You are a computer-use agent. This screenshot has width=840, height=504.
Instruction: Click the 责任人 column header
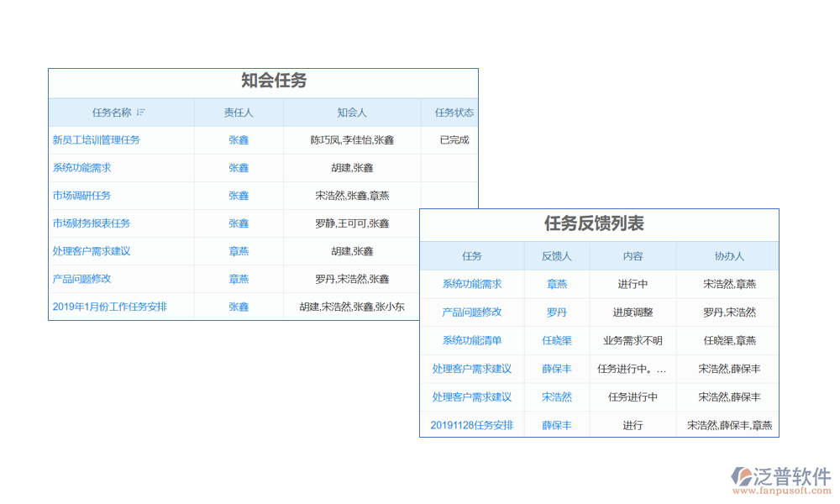tap(239, 113)
